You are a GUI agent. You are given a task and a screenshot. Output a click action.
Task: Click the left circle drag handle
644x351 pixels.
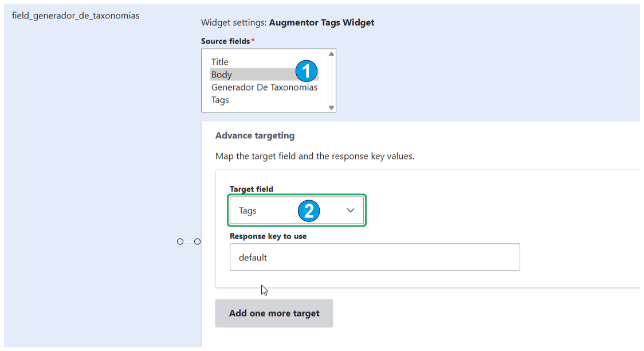point(180,241)
